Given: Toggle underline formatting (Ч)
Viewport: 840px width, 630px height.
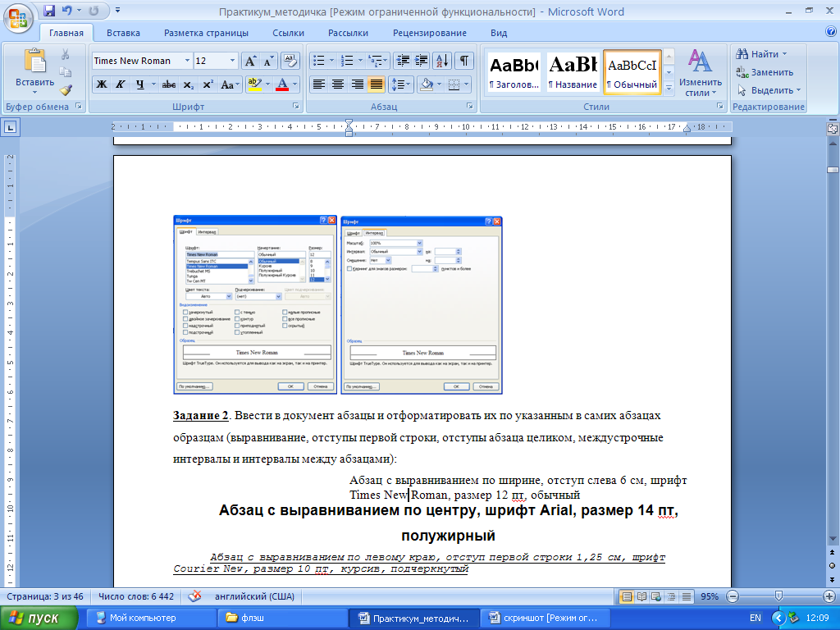Looking at the screenshot, I should point(139,84).
